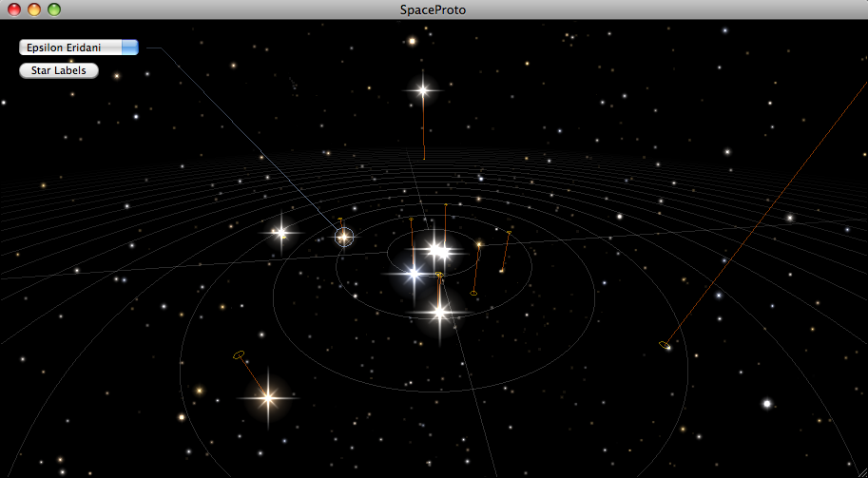Open the Epsilon Eridani star dropdown
Viewport: 868px width, 478px height.
(79, 48)
